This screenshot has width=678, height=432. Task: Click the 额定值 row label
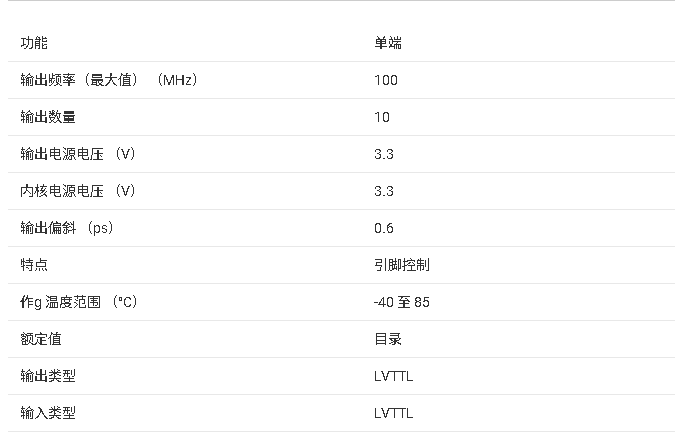[41, 339]
